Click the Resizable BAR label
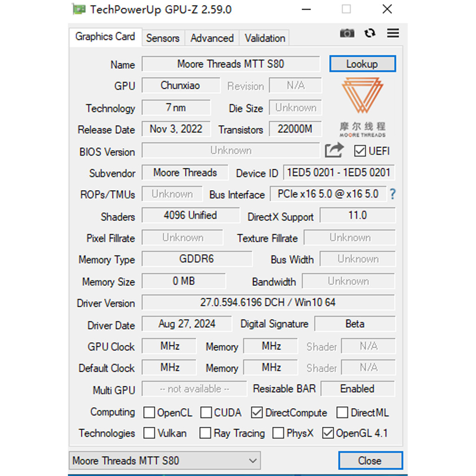This screenshot has width=476, height=476. [x=284, y=389]
